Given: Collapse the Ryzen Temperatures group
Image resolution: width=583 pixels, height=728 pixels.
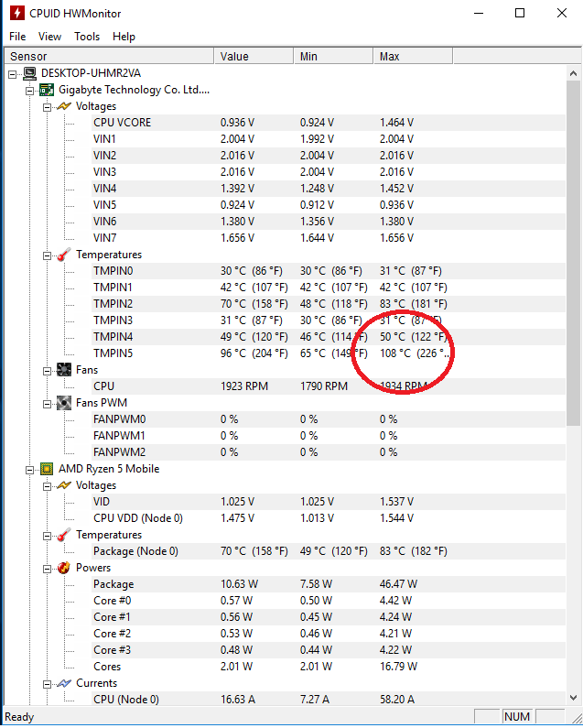Looking at the screenshot, I should point(47,536).
